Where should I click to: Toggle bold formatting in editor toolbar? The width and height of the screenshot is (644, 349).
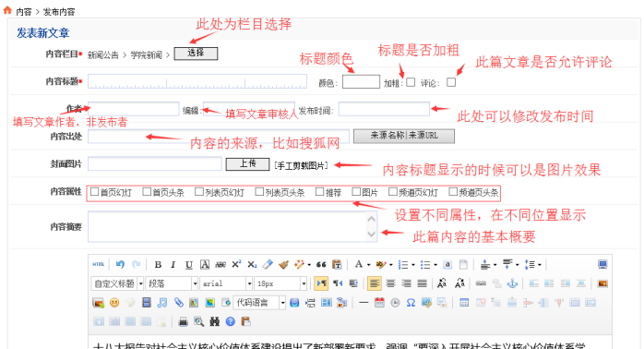pyautogui.click(x=158, y=265)
